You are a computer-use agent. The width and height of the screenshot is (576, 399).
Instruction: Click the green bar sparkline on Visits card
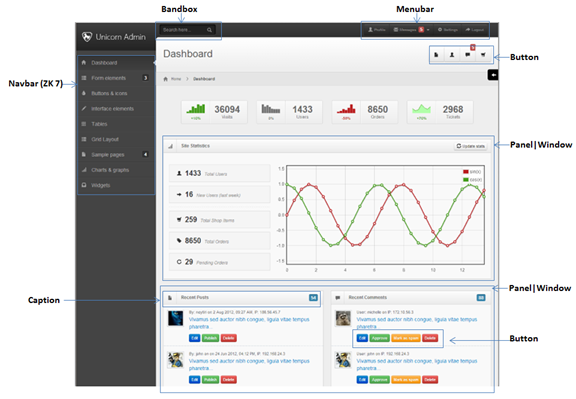pos(195,108)
